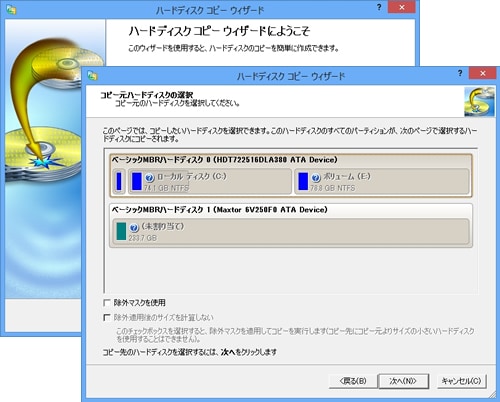Click the welcome heading in background wizard
Screen dimensions: 500x402
(x=219, y=31)
